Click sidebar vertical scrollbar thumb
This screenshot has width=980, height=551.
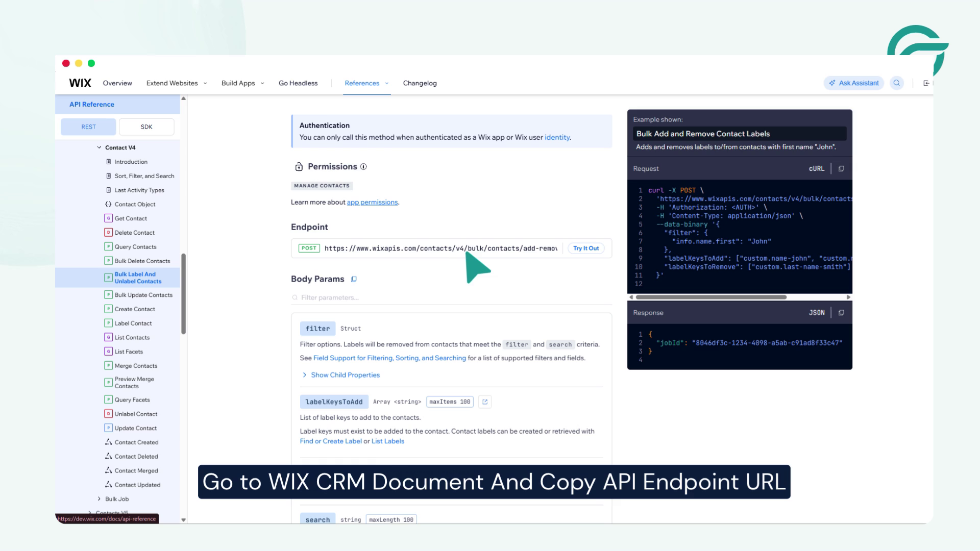(183, 294)
